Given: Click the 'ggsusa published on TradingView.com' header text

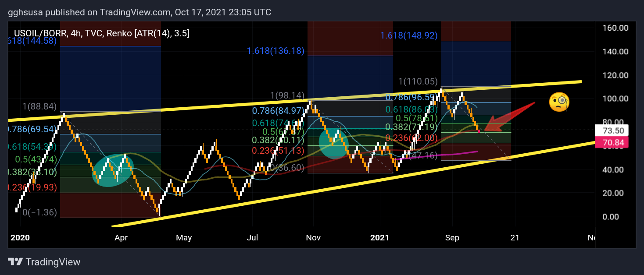Looking at the screenshot, I should tap(89, 12).
